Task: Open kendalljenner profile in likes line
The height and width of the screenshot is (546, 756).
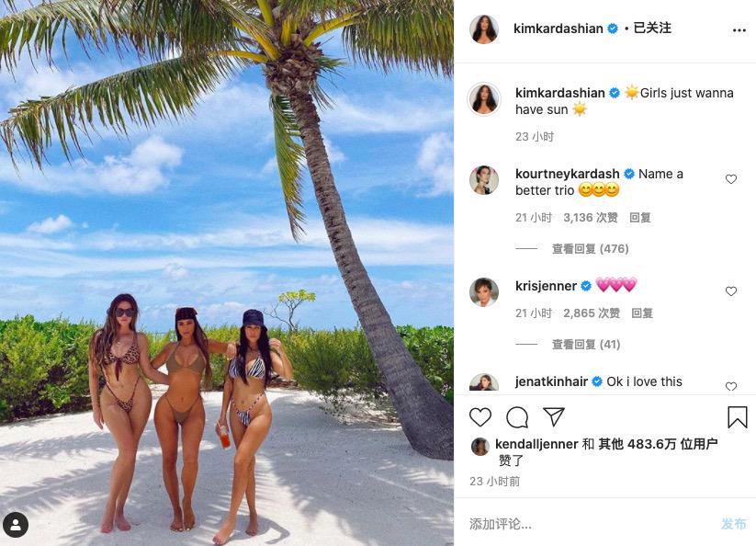Action: coord(536,444)
